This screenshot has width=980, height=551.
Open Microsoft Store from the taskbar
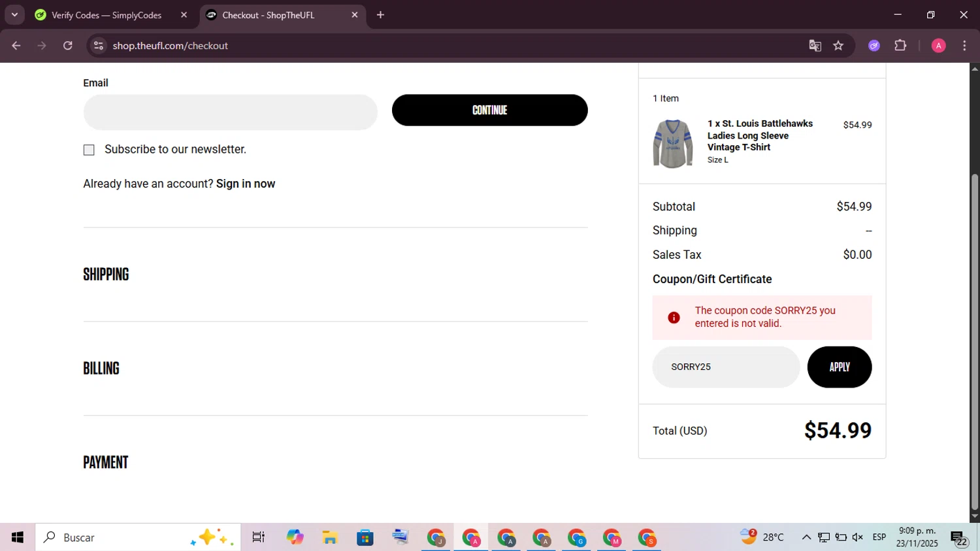(365, 537)
